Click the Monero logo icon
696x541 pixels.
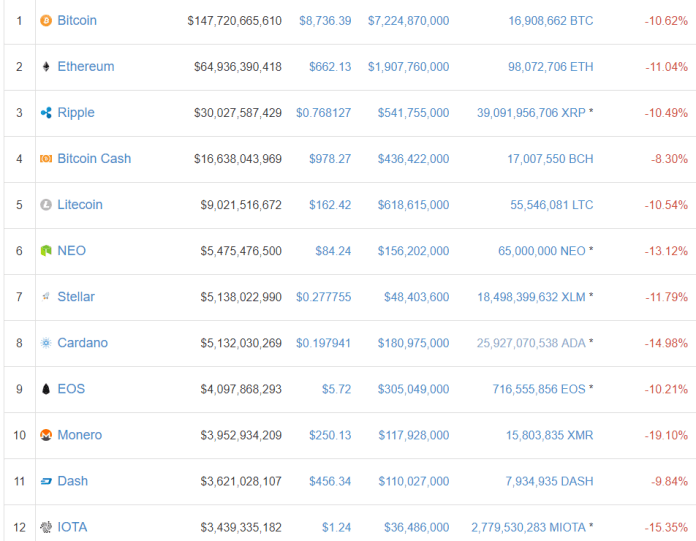click(45, 435)
